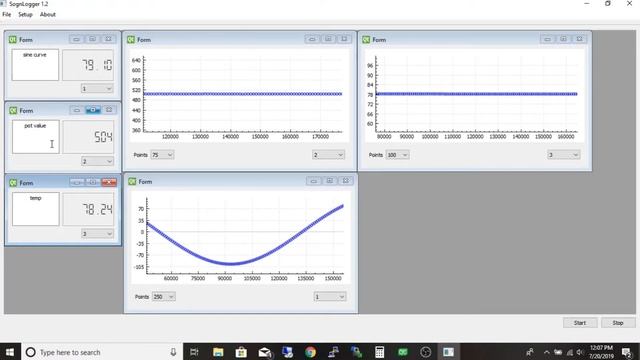Open the Points dropdown showing 75
The image size is (640, 360).
coord(162,155)
